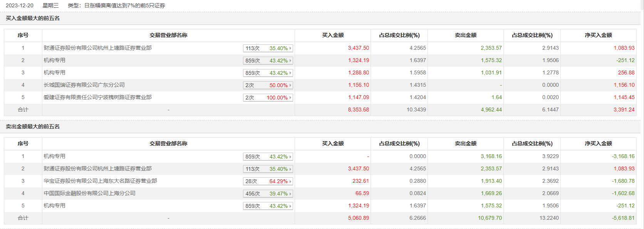
Task: Open 财通证券杭州上塘路 link in buy table
Action: pos(97,48)
